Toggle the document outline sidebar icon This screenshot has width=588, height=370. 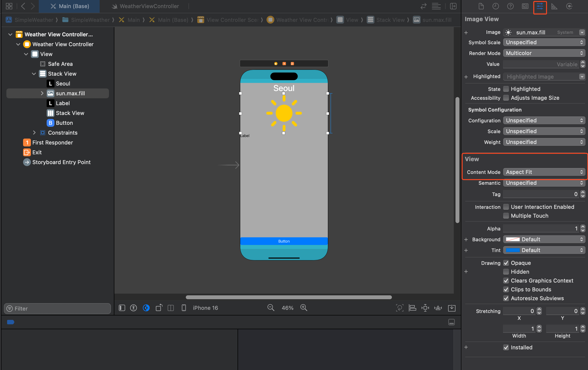click(122, 308)
